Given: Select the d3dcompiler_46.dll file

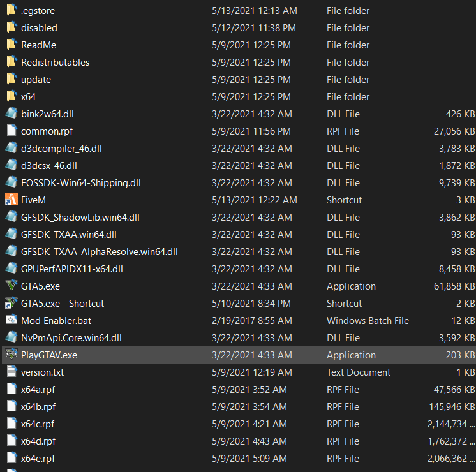Looking at the screenshot, I should [x=61, y=148].
